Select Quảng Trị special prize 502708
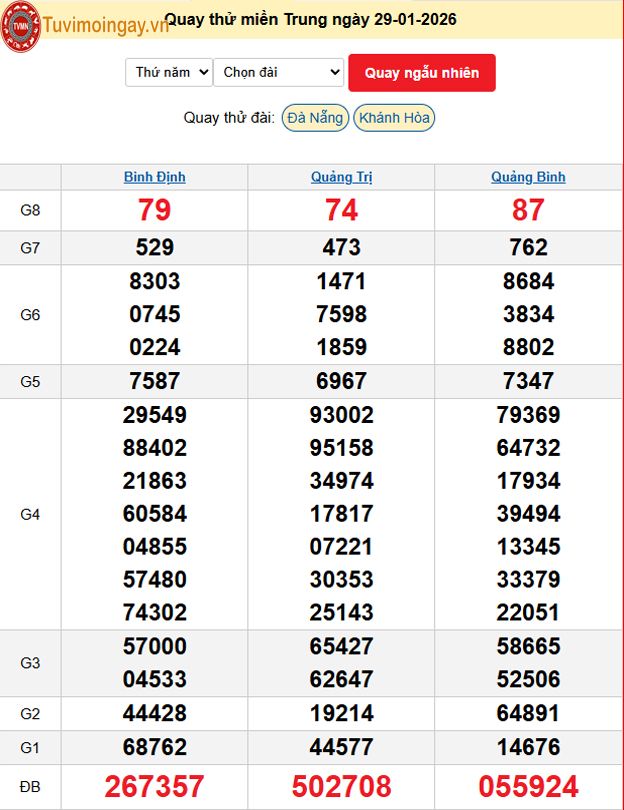This screenshot has height=810, width=624. pos(341,786)
